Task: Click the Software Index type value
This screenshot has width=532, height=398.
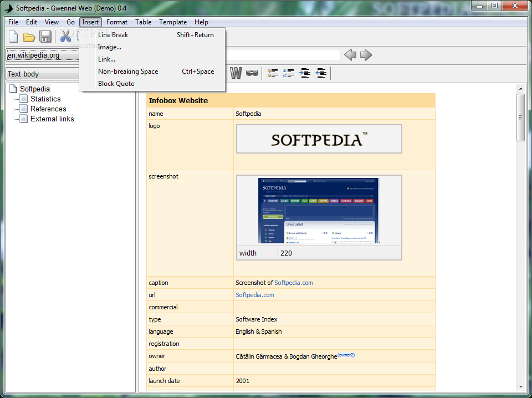Action: [x=256, y=319]
